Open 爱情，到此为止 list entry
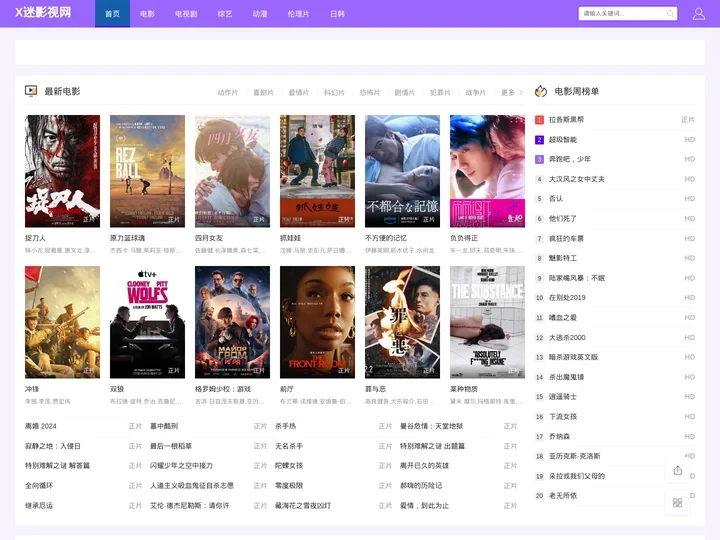 point(424,506)
